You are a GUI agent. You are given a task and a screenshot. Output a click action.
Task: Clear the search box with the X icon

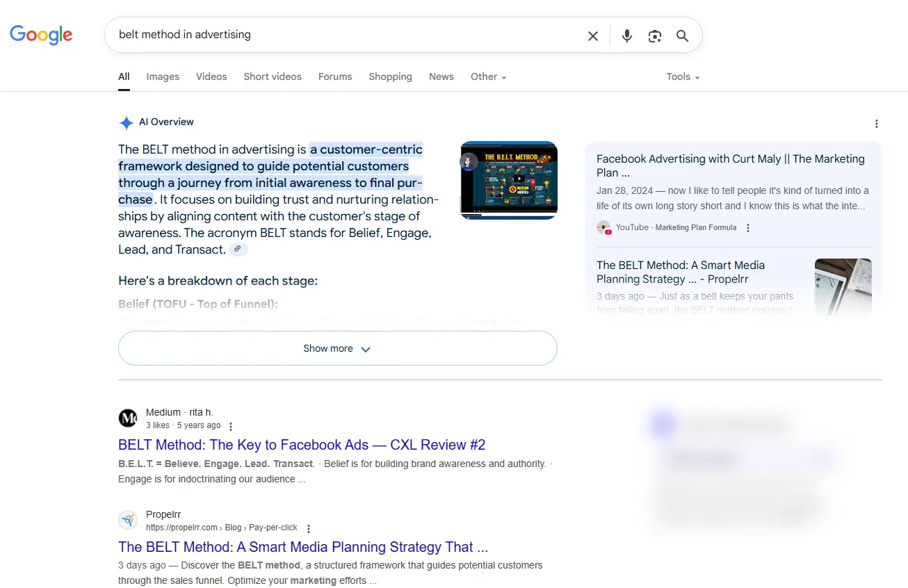pyautogui.click(x=593, y=35)
